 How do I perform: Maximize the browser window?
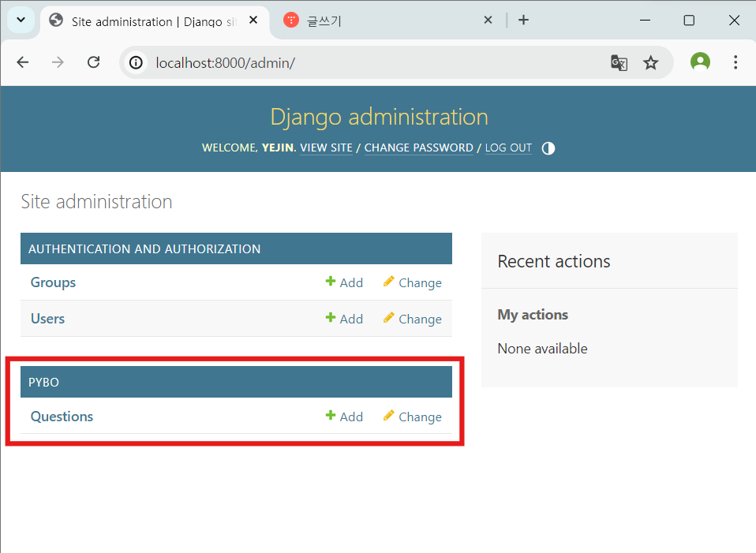point(689,21)
